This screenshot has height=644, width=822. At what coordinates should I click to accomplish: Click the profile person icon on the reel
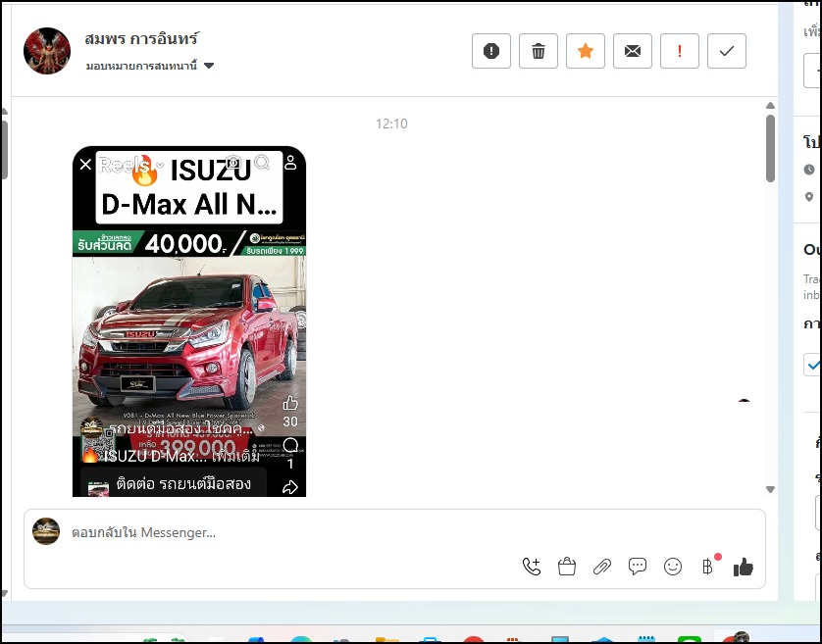pyautogui.click(x=290, y=163)
